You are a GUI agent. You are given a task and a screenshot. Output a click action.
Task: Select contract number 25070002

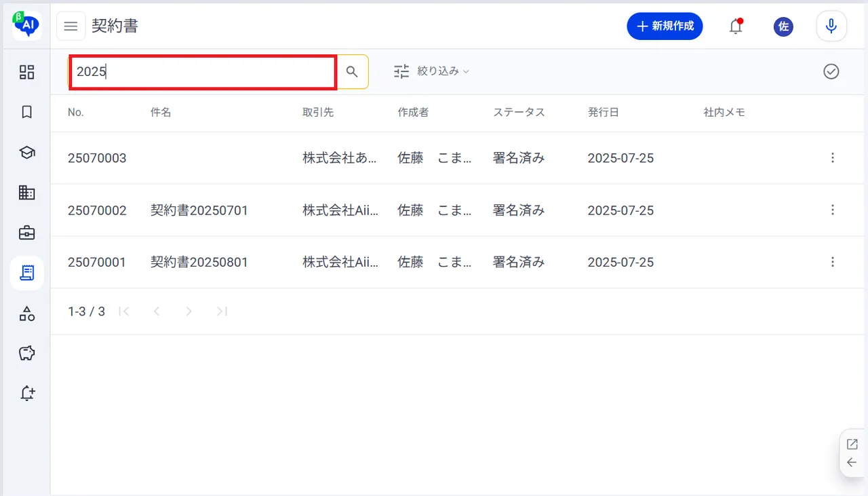[97, 210]
